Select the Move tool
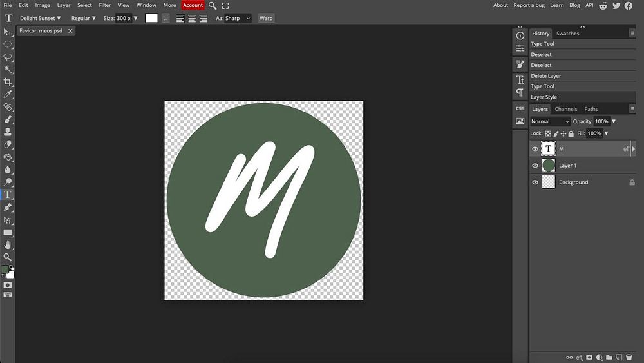The height and width of the screenshot is (363, 644). coord(7,32)
